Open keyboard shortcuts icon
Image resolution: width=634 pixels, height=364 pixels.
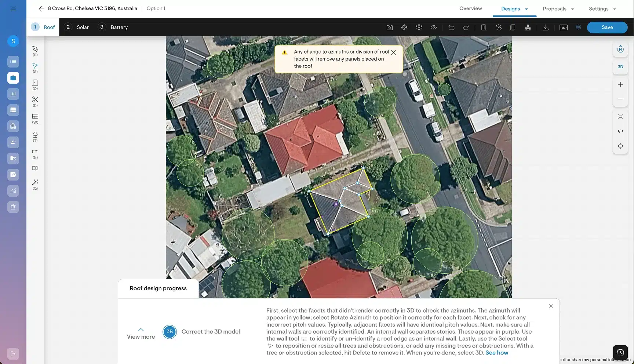coord(564,28)
